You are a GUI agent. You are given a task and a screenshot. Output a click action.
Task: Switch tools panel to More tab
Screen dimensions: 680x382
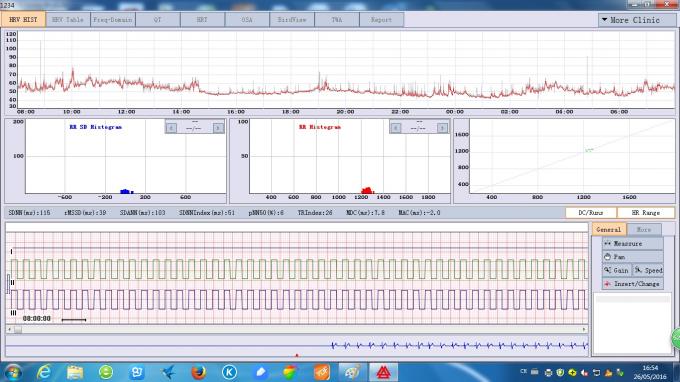(x=644, y=229)
